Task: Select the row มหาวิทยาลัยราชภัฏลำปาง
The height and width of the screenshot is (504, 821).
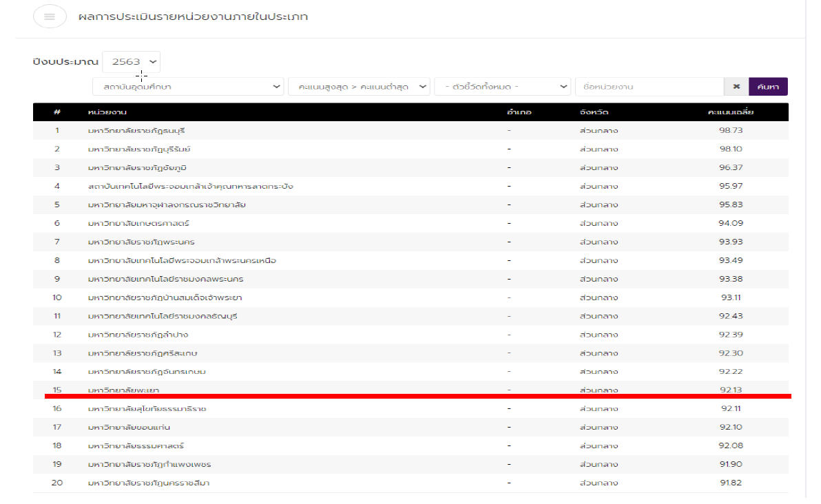Action: [x=410, y=335]
